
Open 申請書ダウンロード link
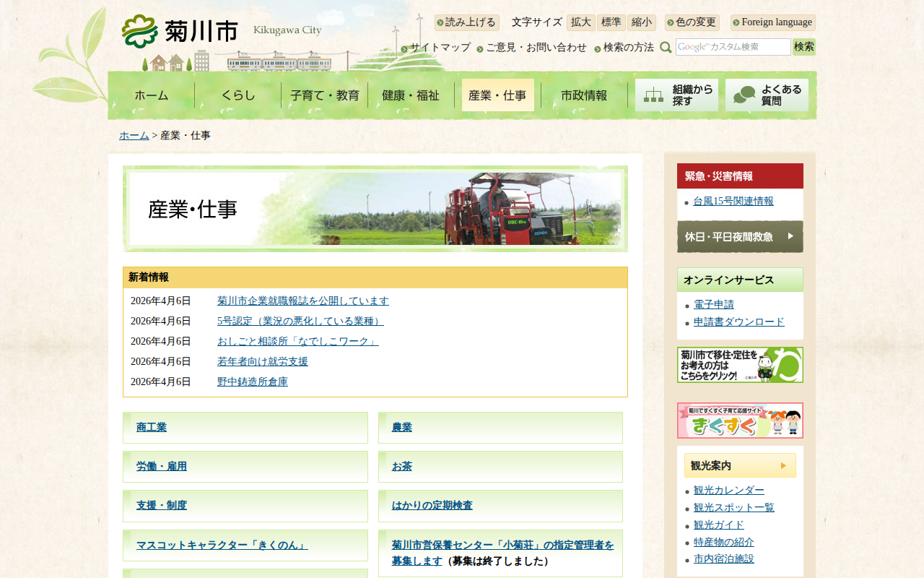[x=739, y=322]
